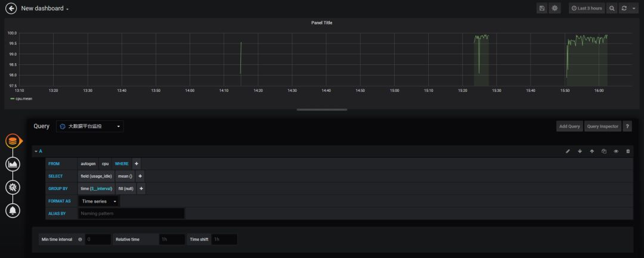Open the Visualization tab chart icon
644x258 pixels.
(13, 164)
